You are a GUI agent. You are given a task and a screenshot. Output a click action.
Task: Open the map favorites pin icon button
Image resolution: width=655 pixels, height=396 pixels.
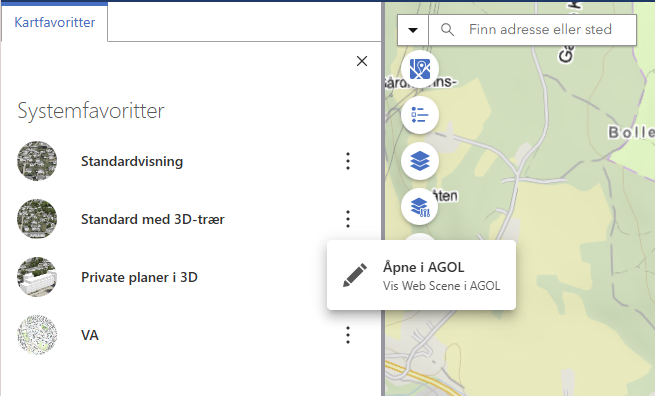[420, 69]
